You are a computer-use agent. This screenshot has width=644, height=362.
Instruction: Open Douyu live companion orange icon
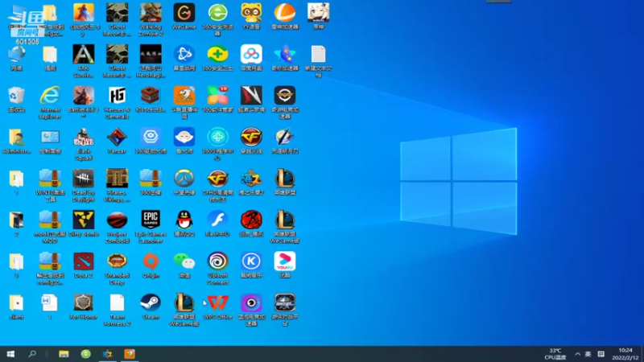click(184, 102)
